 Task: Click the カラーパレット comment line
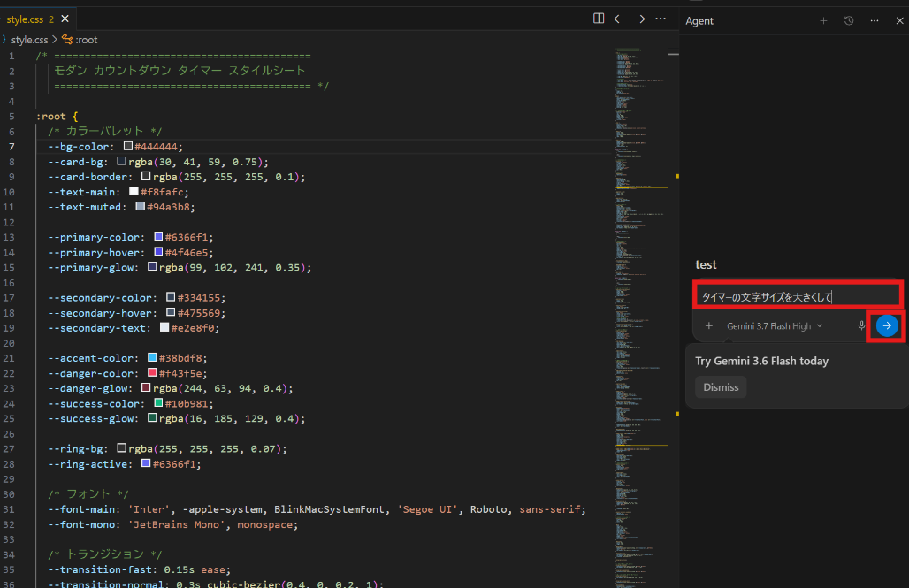[104, 131]
